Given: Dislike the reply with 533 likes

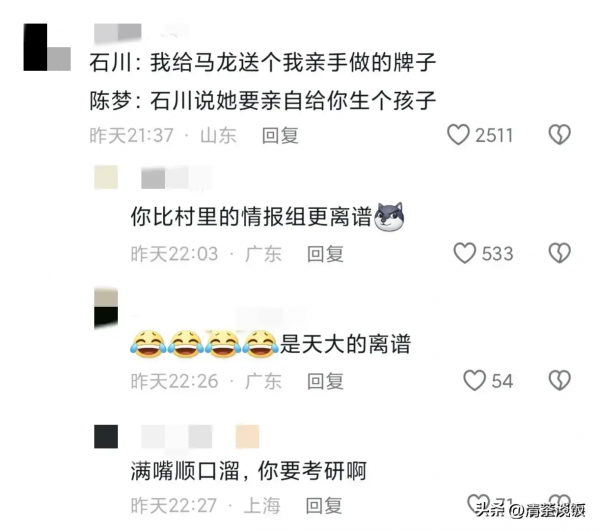Looking at the screenshot, I should tap(559, 253).
